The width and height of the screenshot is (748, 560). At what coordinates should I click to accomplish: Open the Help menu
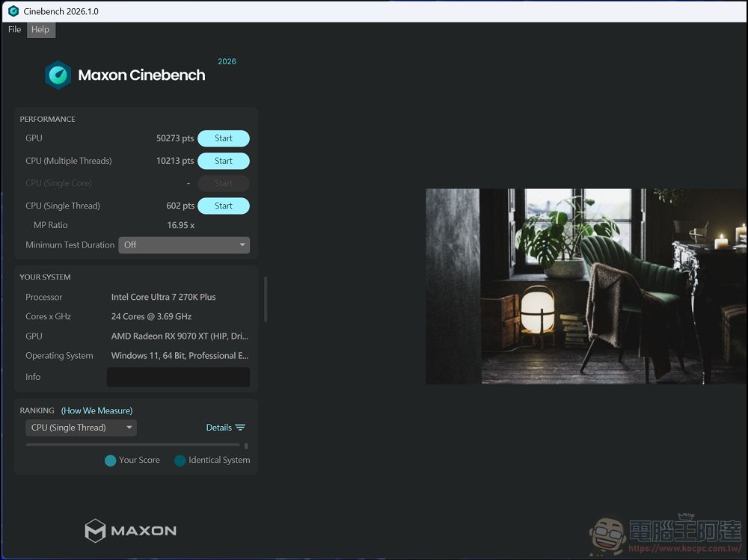tap(40, 30)
